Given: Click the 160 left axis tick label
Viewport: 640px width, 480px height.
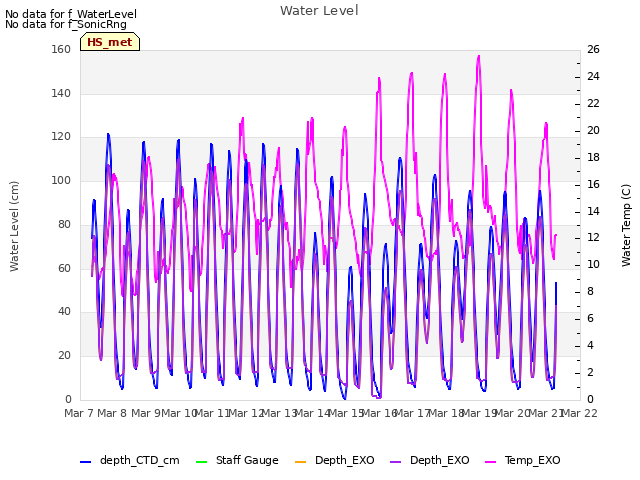Looking at the screenshot, I should (x=61, y=49).
